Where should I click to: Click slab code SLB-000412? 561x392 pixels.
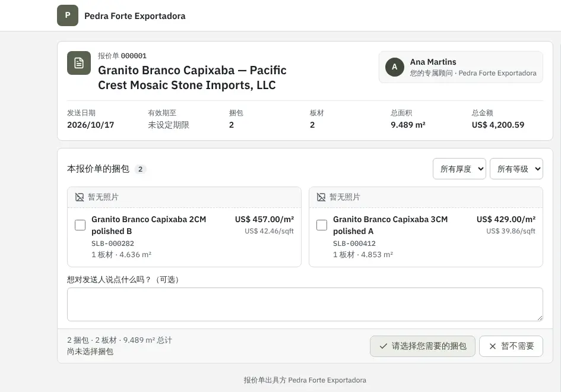point(354,244)
